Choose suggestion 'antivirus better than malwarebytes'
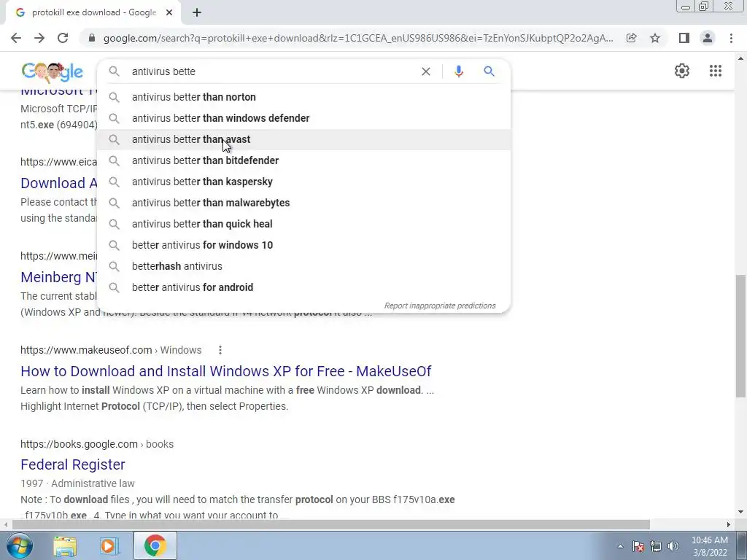 303,203
